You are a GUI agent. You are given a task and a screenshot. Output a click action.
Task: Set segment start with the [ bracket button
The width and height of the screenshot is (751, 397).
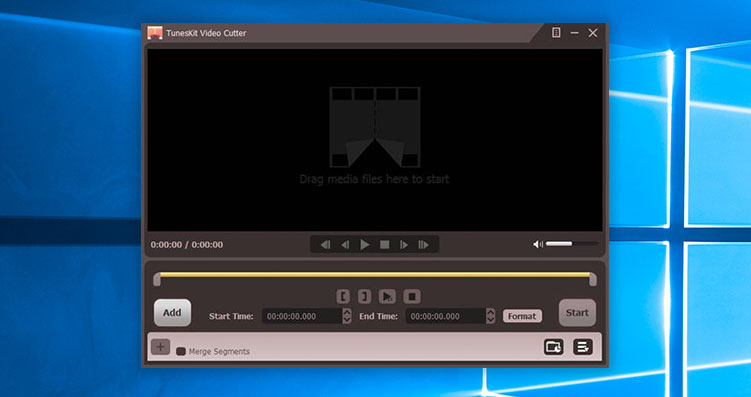tap(343, 296)
